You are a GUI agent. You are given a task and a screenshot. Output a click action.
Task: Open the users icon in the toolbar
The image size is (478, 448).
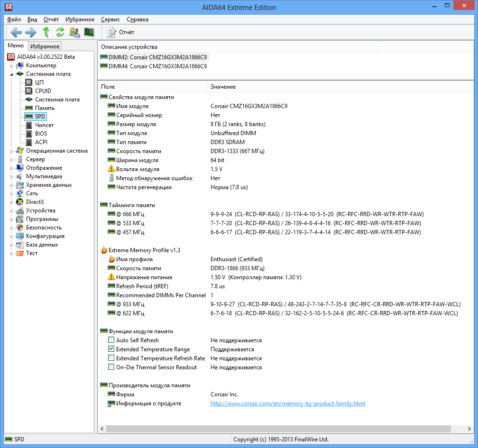tap(74, 32)
